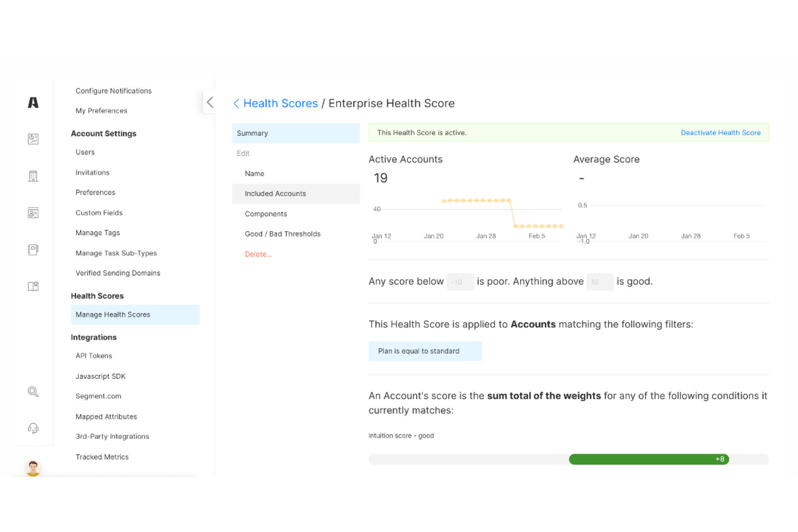Open the accounts building icon
798x532 pixels.
point(33,176)
